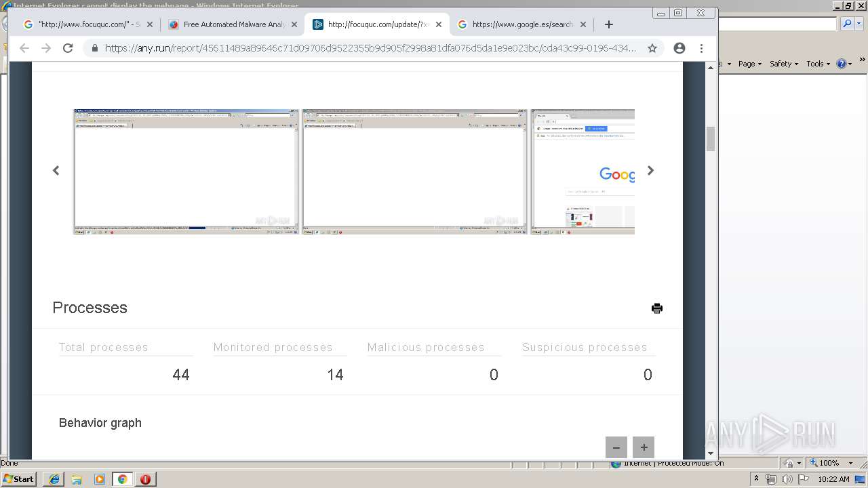The image size is (868, 488).
Task: Open Chrome's three-dot menu
Action: (702, 48)
